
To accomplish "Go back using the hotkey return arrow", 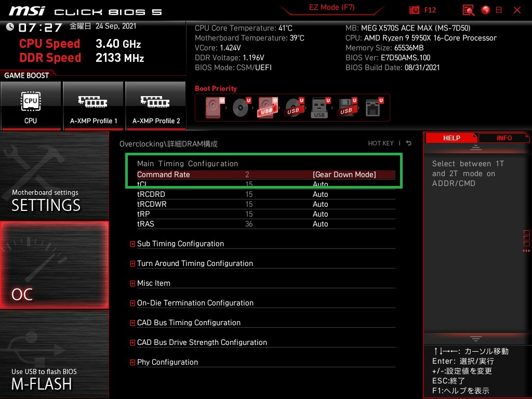I will (x=409, y=143).
